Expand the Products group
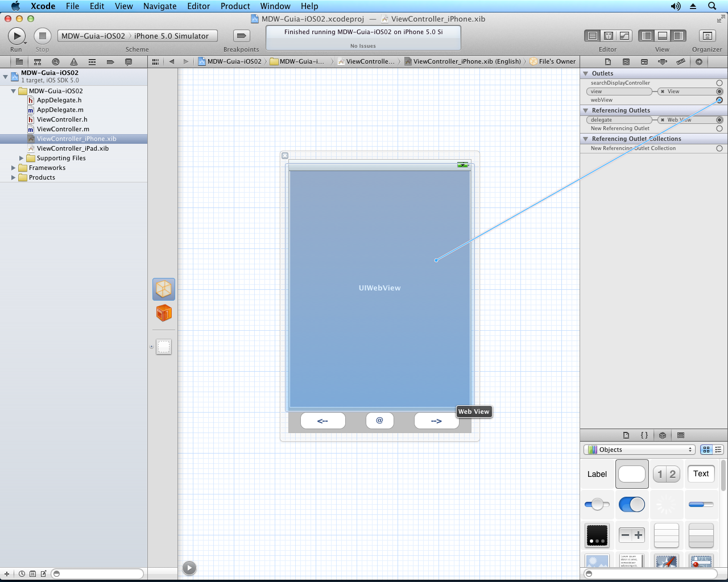This screenshot has height=582, width=728. (x=13, y=177)
